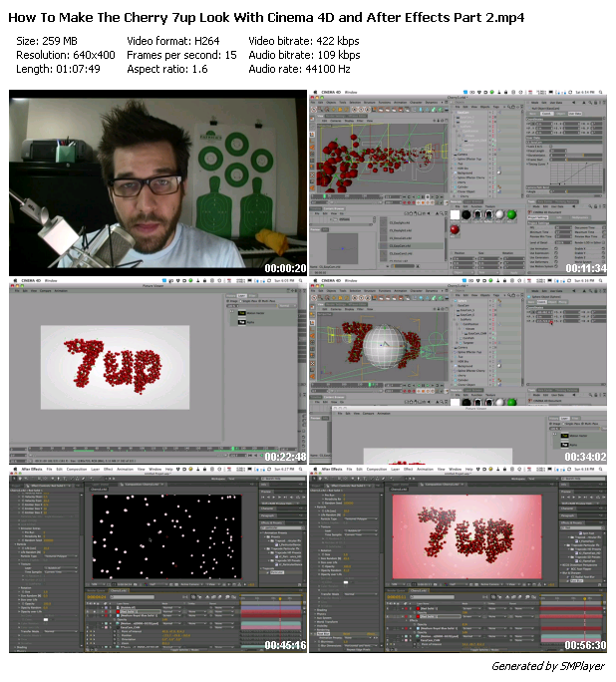Click the white sphere in the 00:34:02 viewport
This screenshot has height=682, width=616.
pos(385,346)
